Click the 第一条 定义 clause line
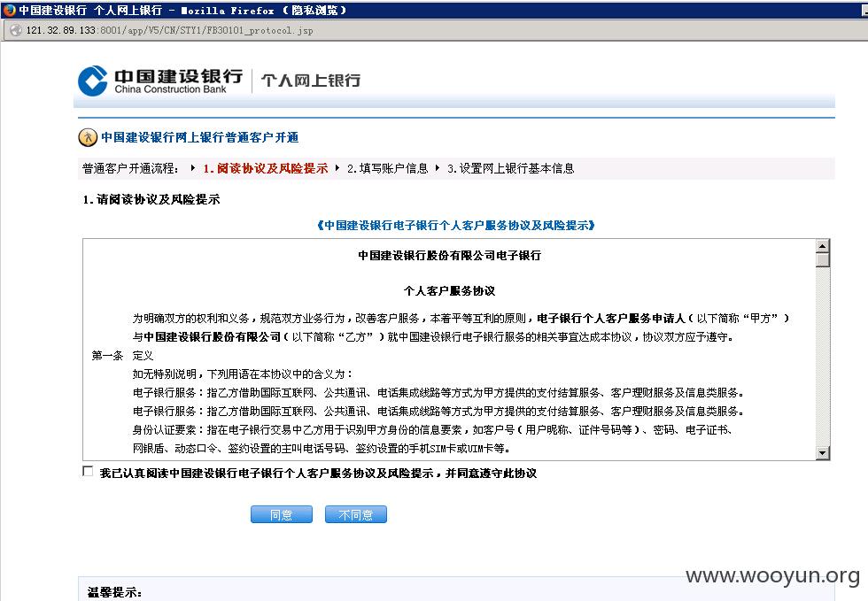This screenshot has height=601, width=868. tap(122, 355)
